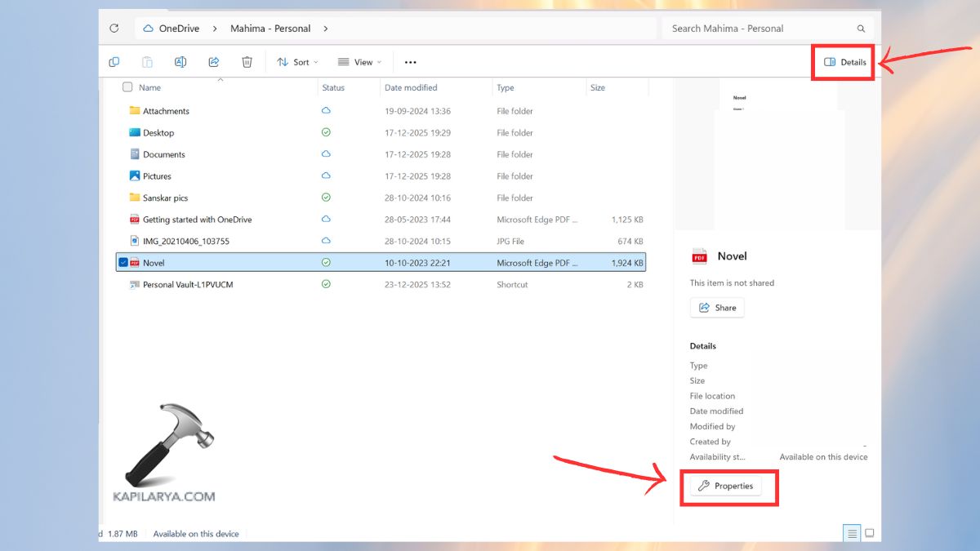The image size is (980, 551).
Task: Click the Share icon in the toolbar
Action: pyautogui.click(x=214, y=61)
